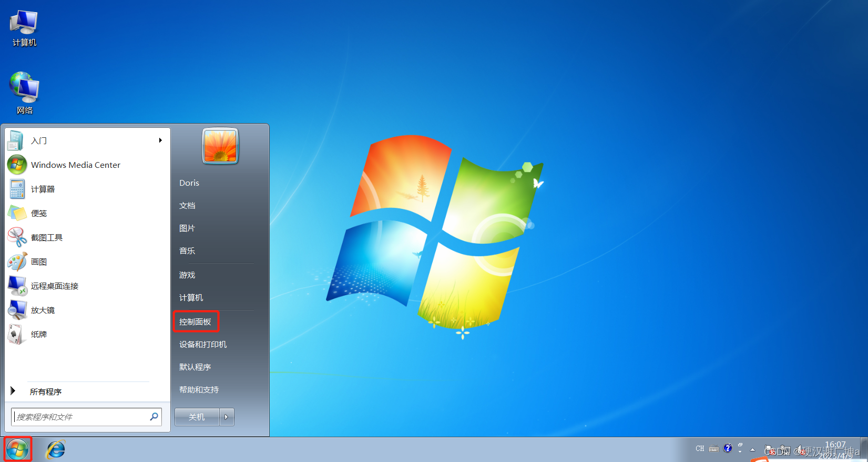Open 游戏 games
This screenshot has height=462, width=868.
pos(187,275)
